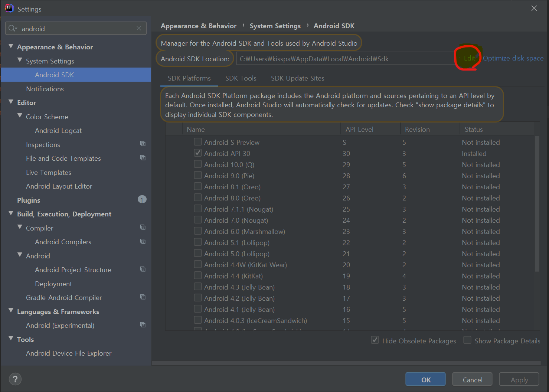
Task: Open Live Templates settings
Action: [x=49, y=173]
